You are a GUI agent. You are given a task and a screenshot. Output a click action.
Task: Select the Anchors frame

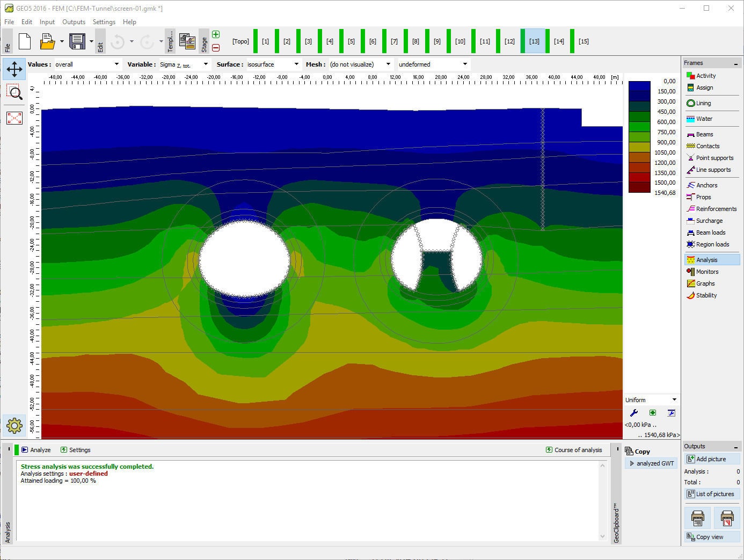[704, 185]
